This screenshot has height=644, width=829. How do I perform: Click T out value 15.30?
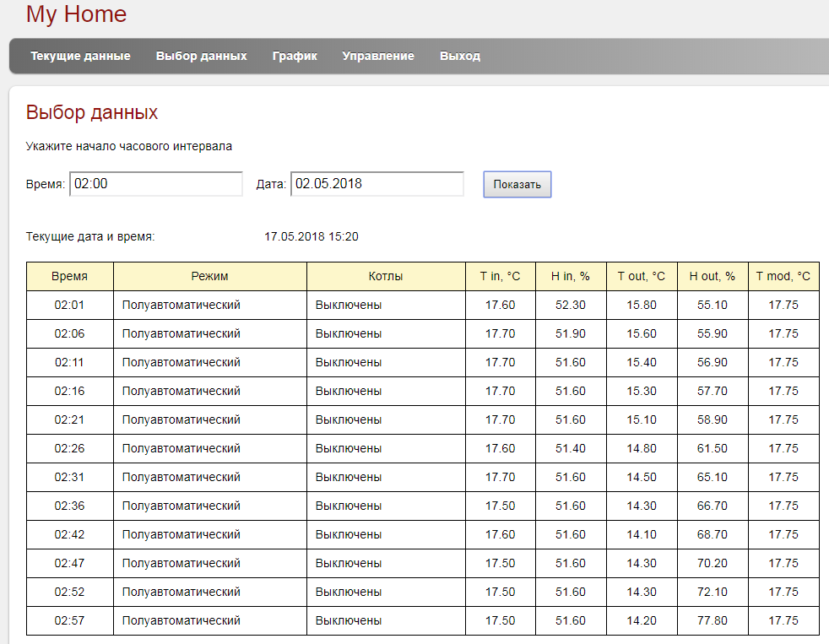[x=642, y=392]
